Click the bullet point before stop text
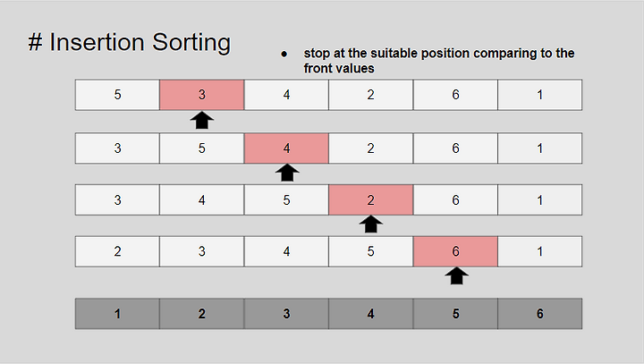Viewport: 644px width, 364px height. [284, 54]
